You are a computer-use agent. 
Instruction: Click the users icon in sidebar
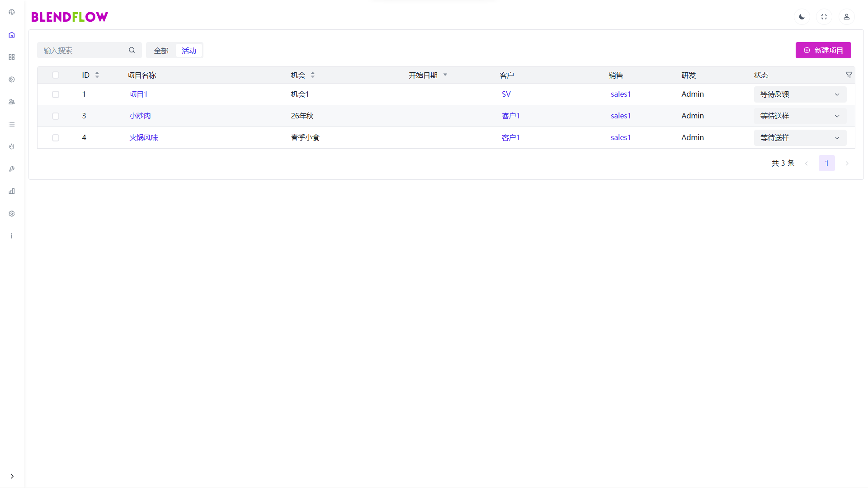coord(12,102)
